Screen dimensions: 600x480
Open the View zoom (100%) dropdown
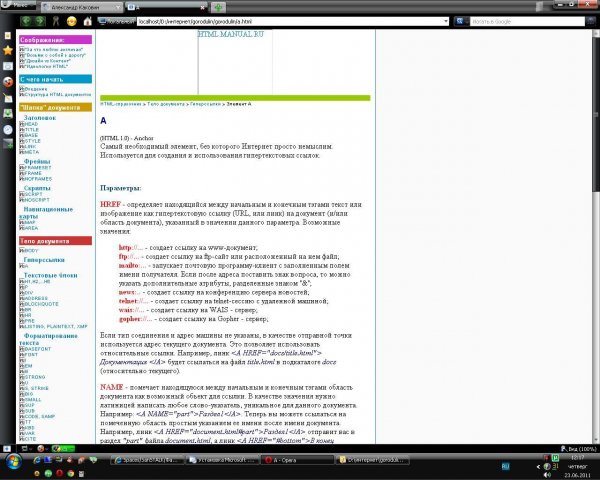click(579, 448)
